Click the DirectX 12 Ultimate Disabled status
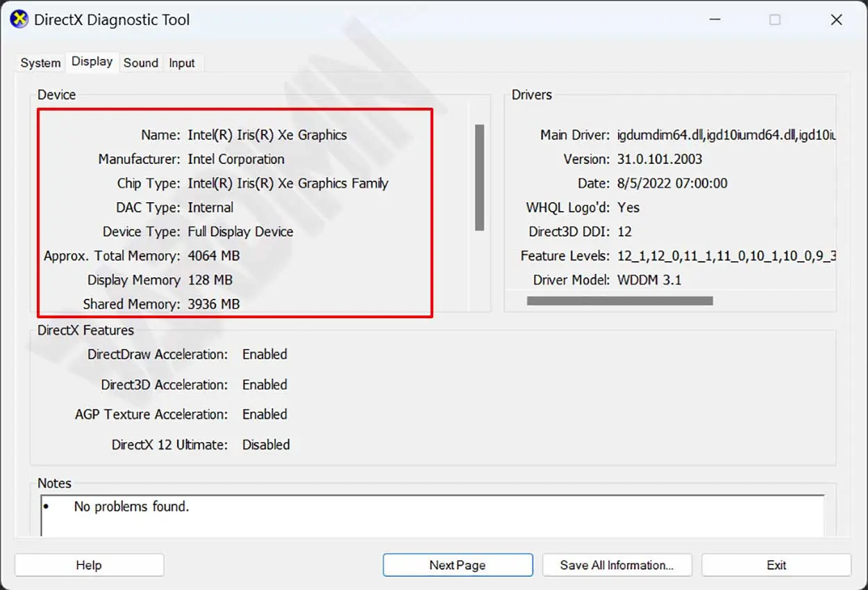 pos(266,445)
